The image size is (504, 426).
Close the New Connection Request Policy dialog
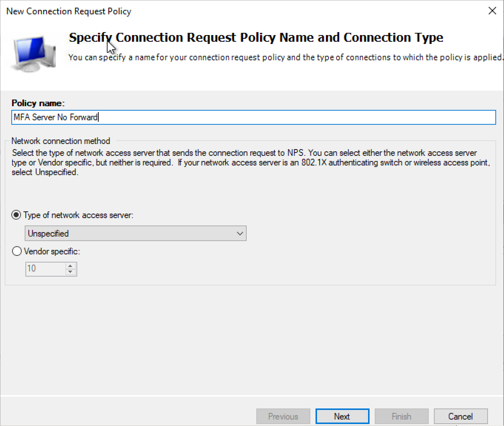click(x=492, y=11)
